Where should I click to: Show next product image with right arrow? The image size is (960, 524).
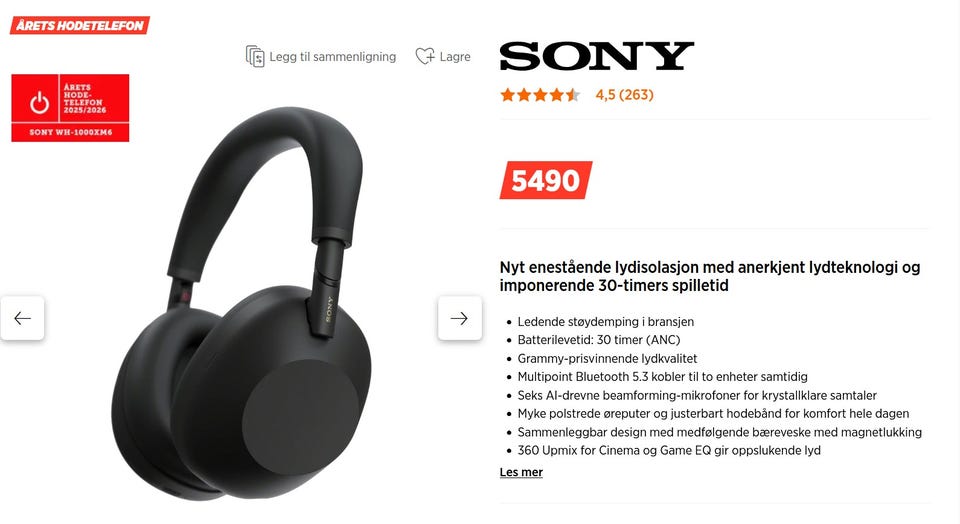pyautogui.click(x=459, y=318)
